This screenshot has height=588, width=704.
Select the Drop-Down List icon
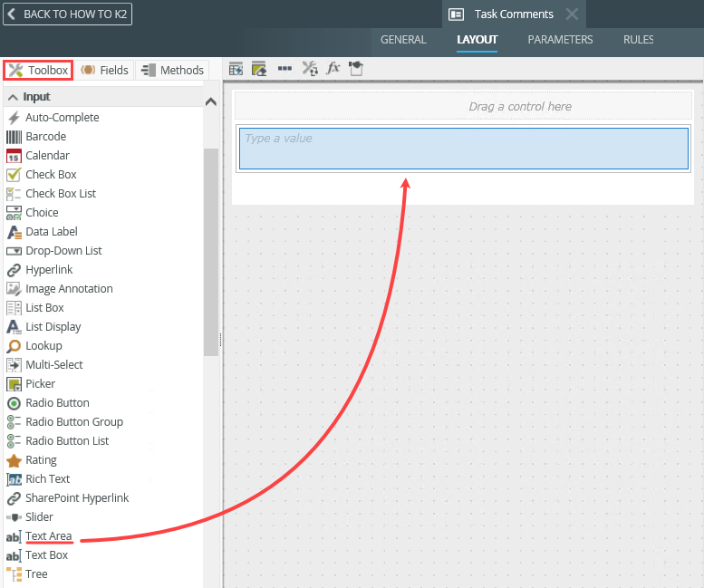(14, 251)
